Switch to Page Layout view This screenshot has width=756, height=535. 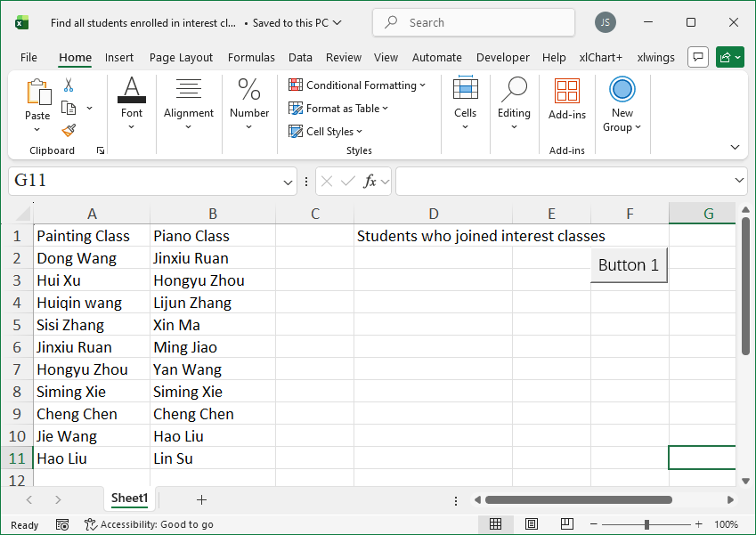531,524
